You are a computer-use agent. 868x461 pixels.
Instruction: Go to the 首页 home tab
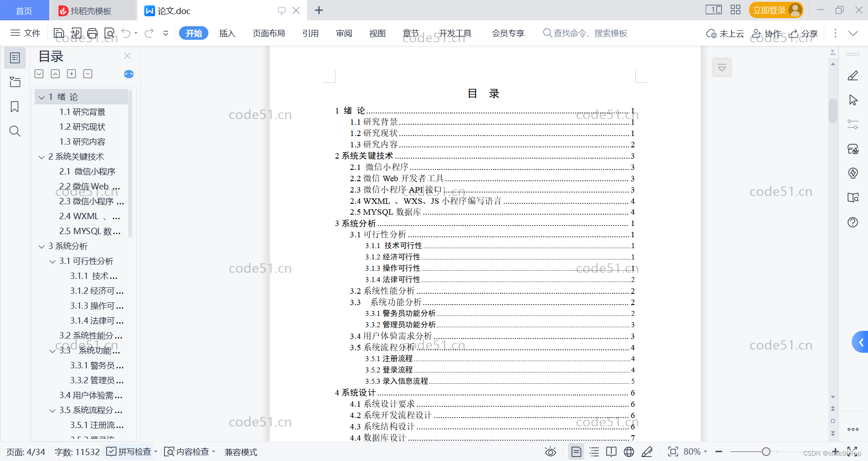[x=24, y=10]
